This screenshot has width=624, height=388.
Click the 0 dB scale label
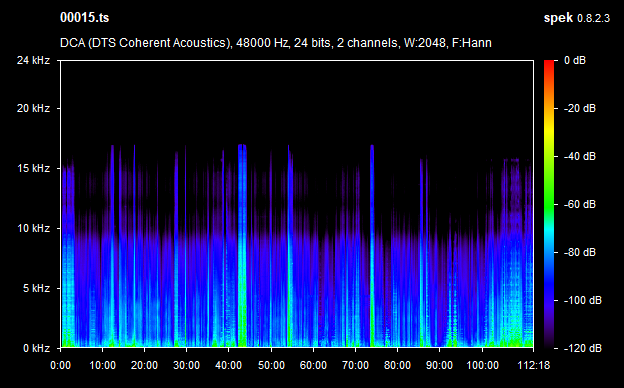[x=575, y=60]
